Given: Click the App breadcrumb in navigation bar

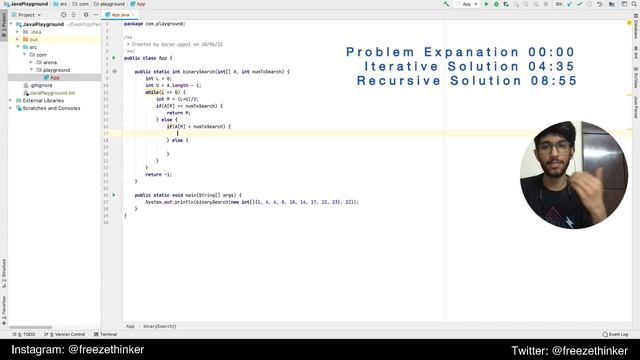Looking at the screenshot, I should point(138,4).
